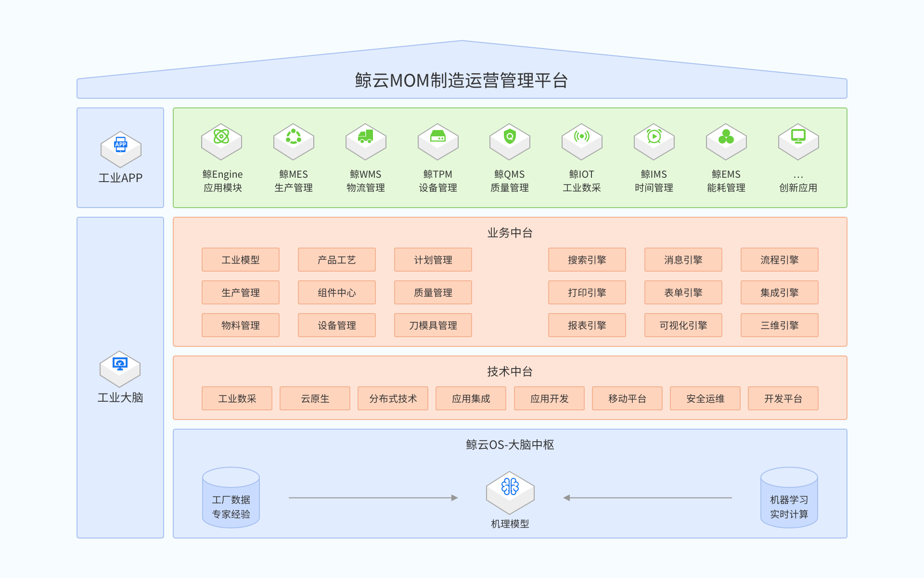The image size is (924, 578).
Task: Click the 可视化引擎 box
Action: pyautogui.click(x=683, y=325)
